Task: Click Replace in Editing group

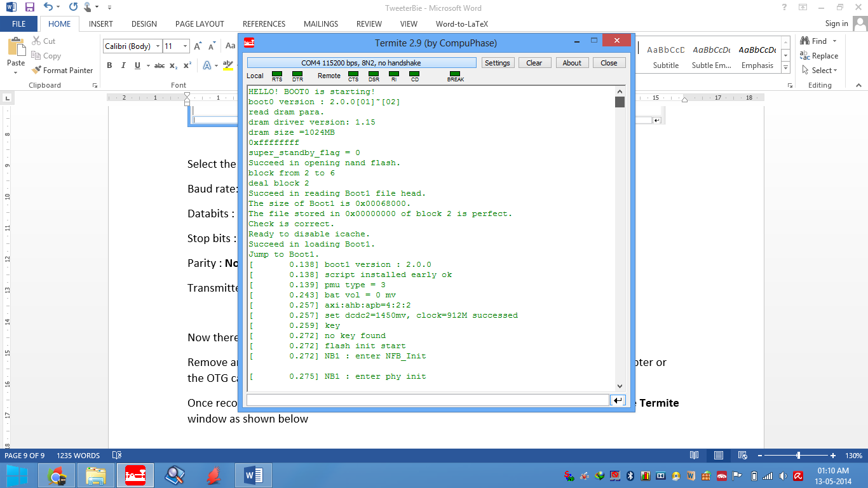Action: [x=819, y=56]
